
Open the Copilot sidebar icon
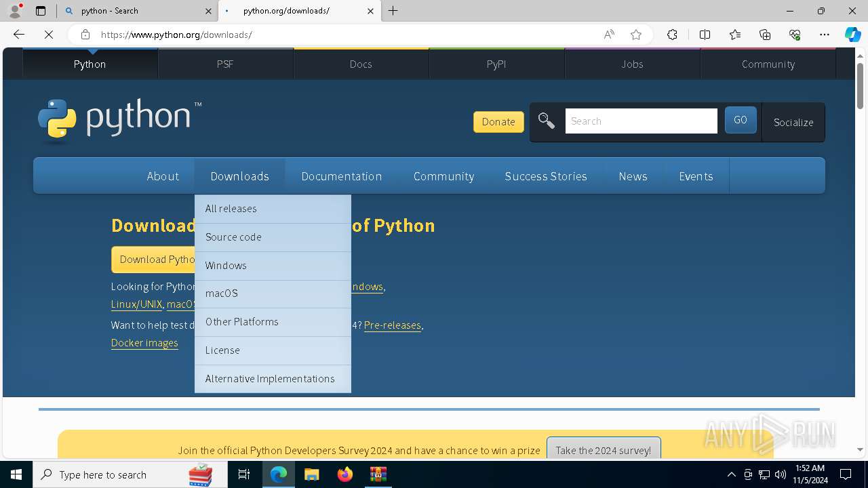[852, 35]
